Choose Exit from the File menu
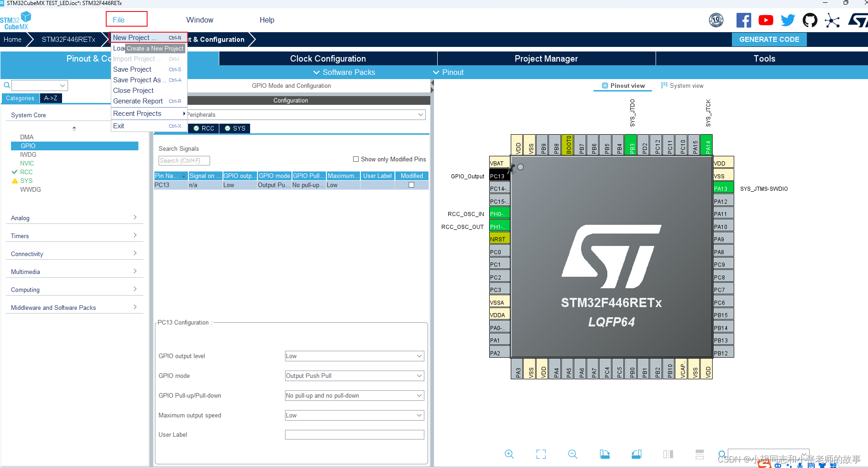Screen dimensions: 868x468 click(148, 126)
